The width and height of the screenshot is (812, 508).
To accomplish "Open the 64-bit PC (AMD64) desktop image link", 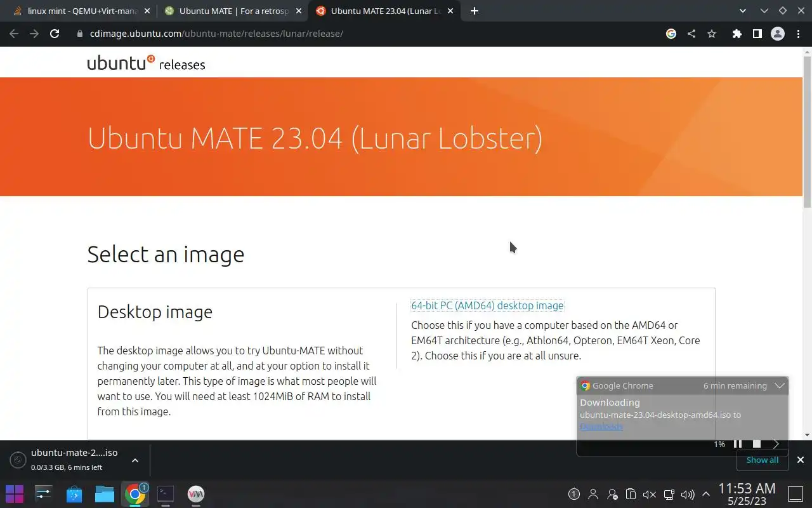I will point(487,305).
